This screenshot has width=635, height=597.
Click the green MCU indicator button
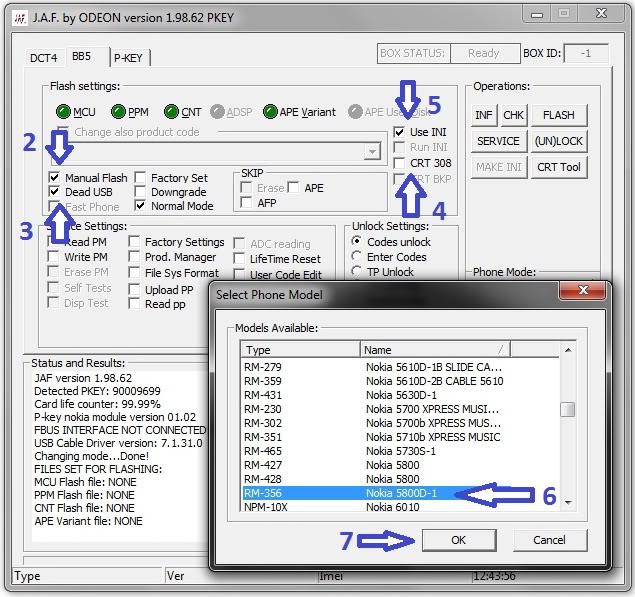coord(63,112)
